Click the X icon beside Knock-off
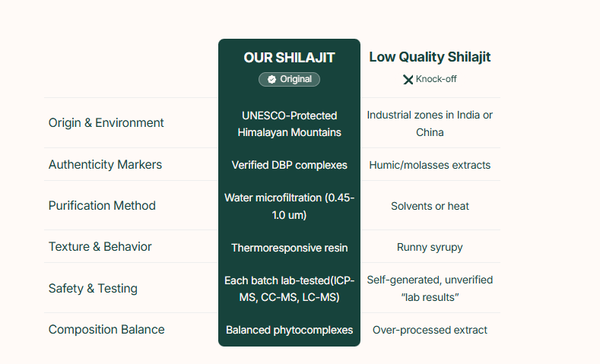600x364 pixels. pyautogui.click(x=408, y=79)
